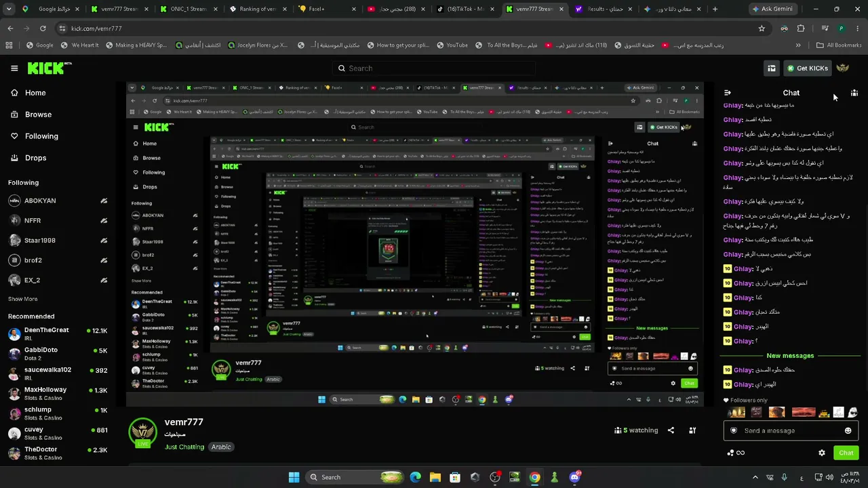
Task: Open recommended channel cuvey
Action: point(58,433)
